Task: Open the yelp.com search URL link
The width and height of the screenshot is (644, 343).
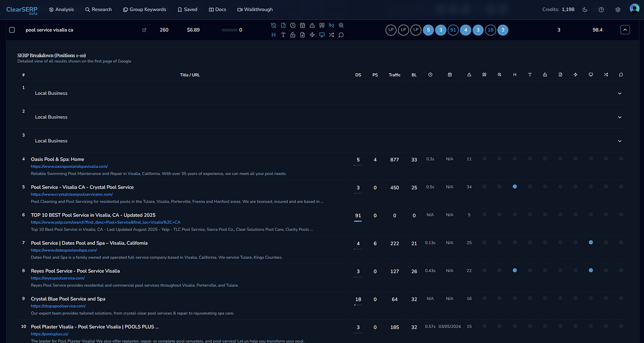Action: click(106, 222)
